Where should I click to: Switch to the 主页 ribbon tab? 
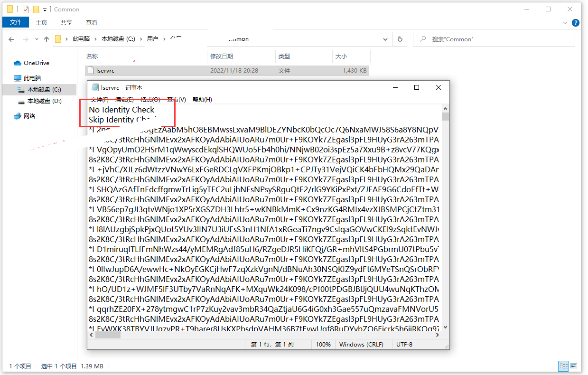click(41, 22)
